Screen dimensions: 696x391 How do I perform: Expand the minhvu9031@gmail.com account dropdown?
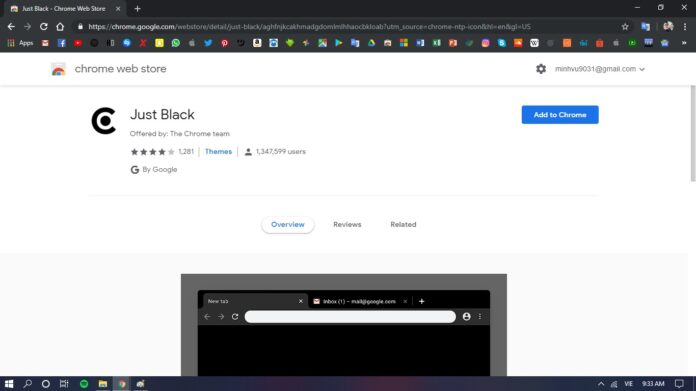[600, 69]
